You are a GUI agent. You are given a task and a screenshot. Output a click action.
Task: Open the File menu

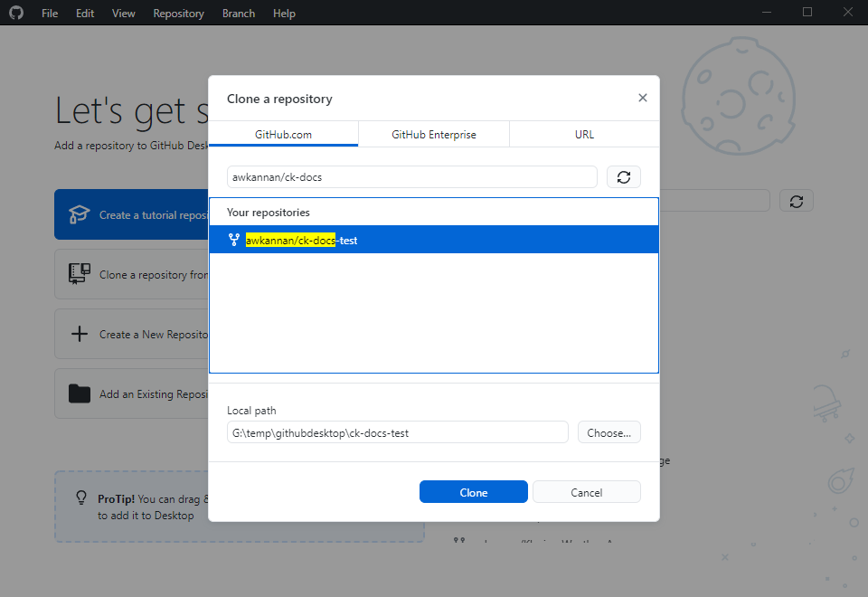(x=50, y=14)
